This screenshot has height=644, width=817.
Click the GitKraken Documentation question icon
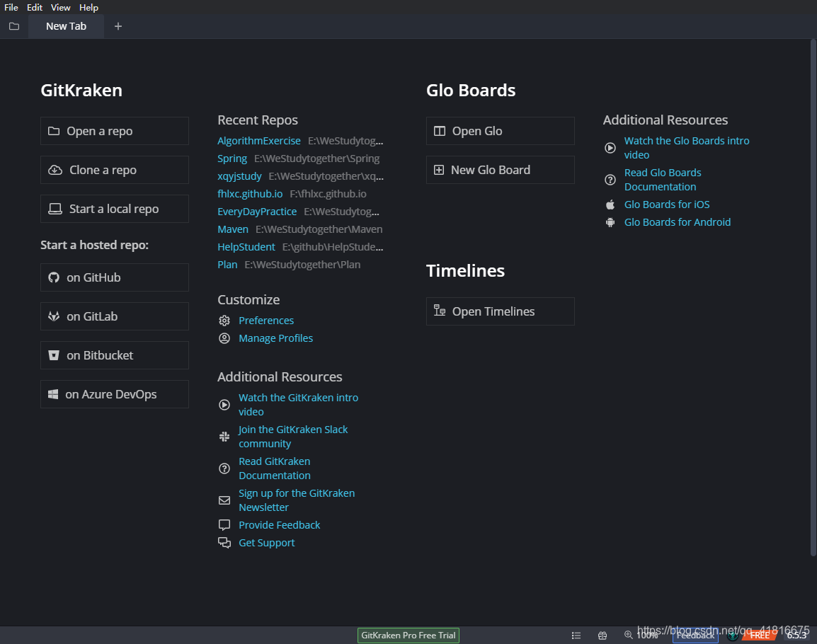(x=224, y=468)
